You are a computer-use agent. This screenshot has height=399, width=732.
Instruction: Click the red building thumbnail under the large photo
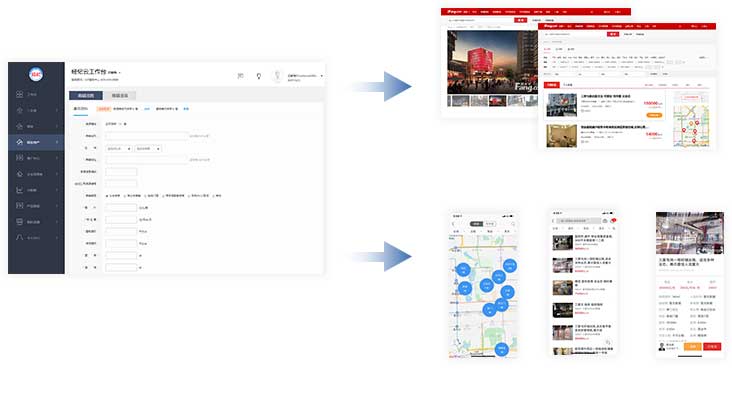click(x=497, y=101)
